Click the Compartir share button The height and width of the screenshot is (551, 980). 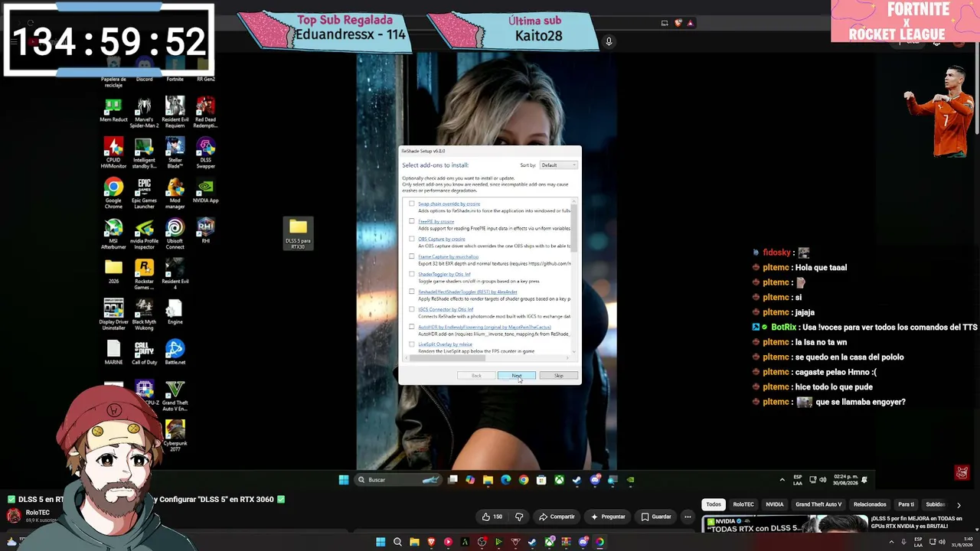557,517
